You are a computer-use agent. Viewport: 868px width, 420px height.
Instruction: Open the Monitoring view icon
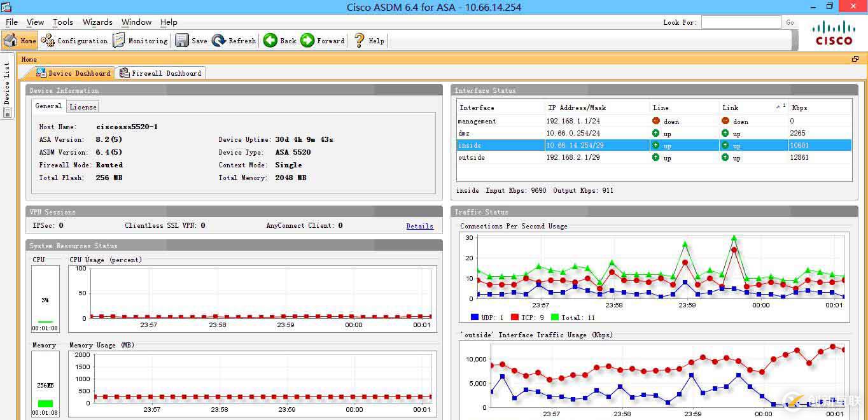[119, 41]
